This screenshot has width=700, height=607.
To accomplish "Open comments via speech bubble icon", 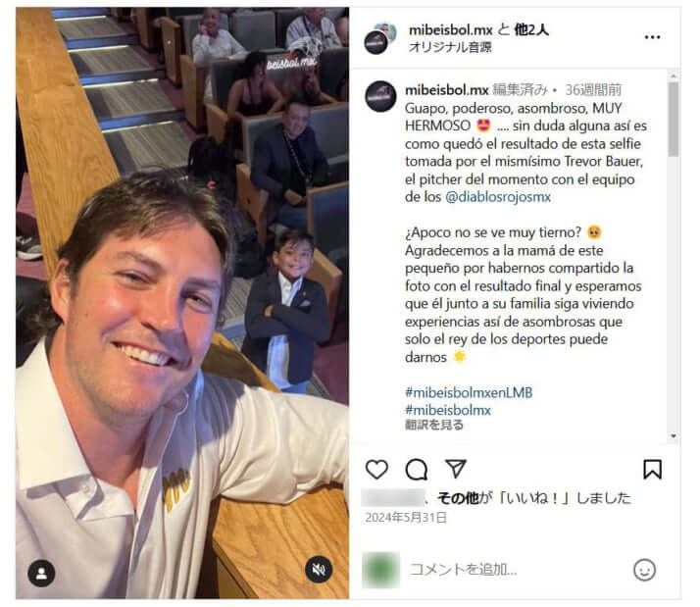I will [x=416, y=470].
